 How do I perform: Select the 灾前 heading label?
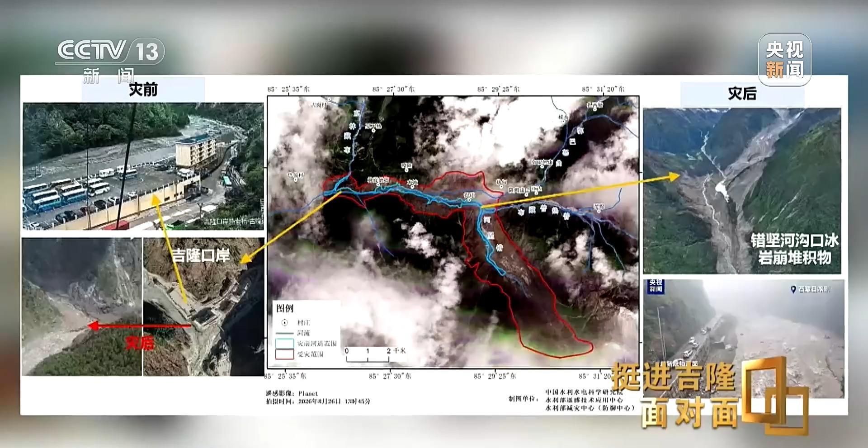click(x=143, y=90)
